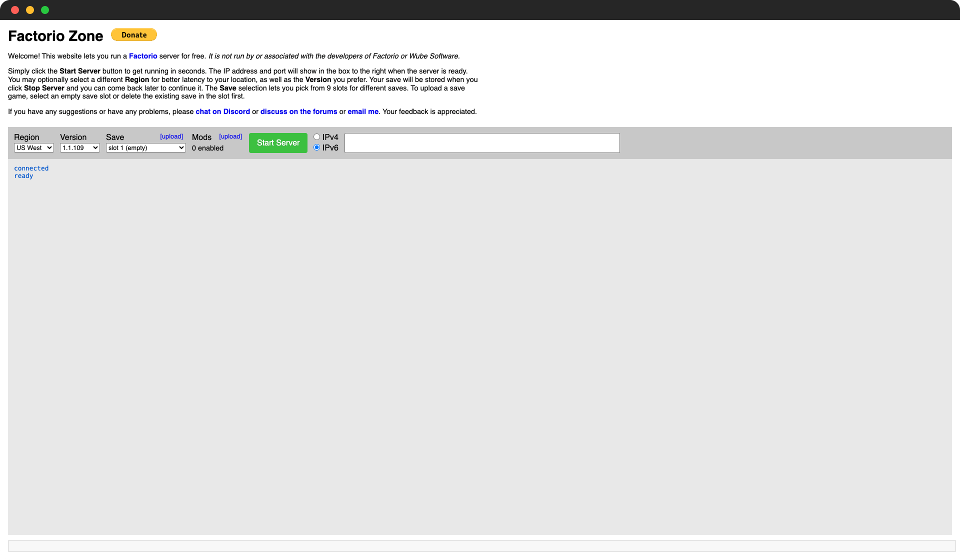The width and height of the screenshot is (960, 560).
Task: Click the yellow window minimize button
Action: tap(30, 10)
